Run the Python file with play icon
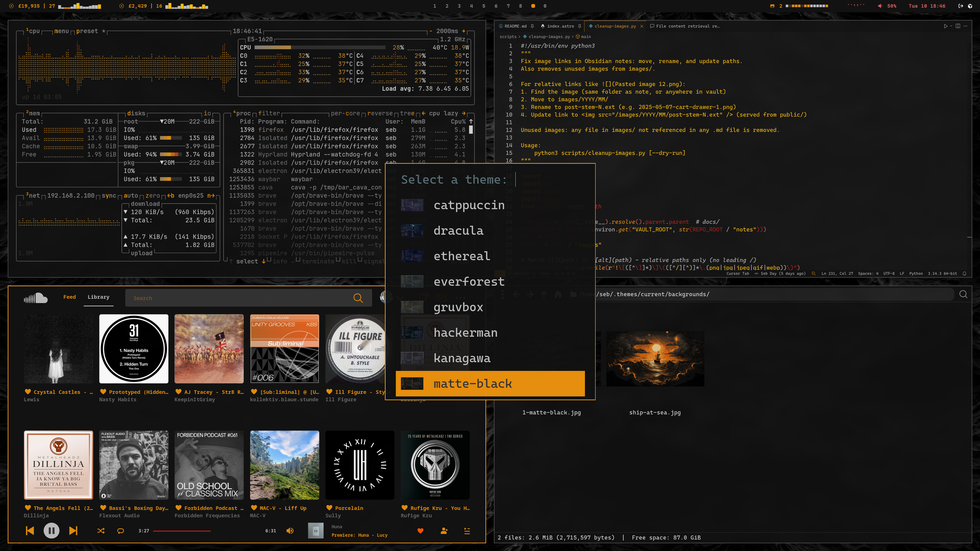 pyautogui.click(x=945, y=26)
